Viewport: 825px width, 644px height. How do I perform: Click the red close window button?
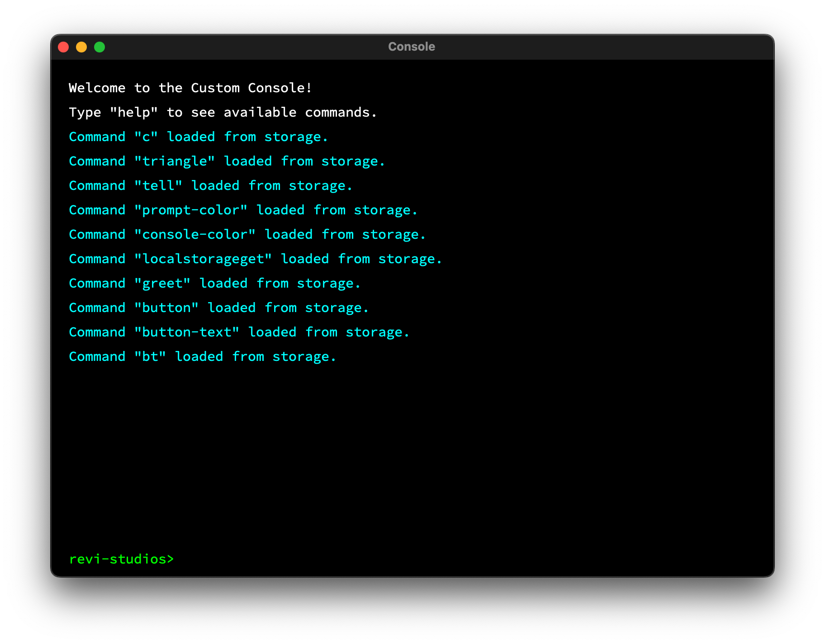click(63, 47)
